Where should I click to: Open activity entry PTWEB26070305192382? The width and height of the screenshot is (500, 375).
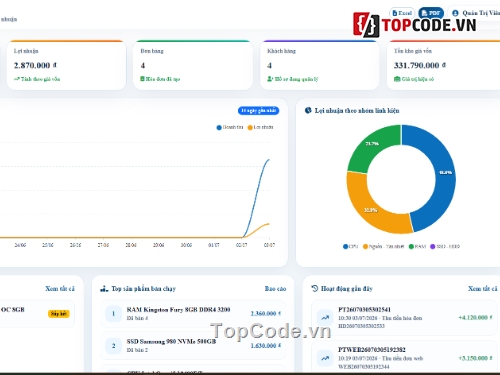[x=404, y=358]
